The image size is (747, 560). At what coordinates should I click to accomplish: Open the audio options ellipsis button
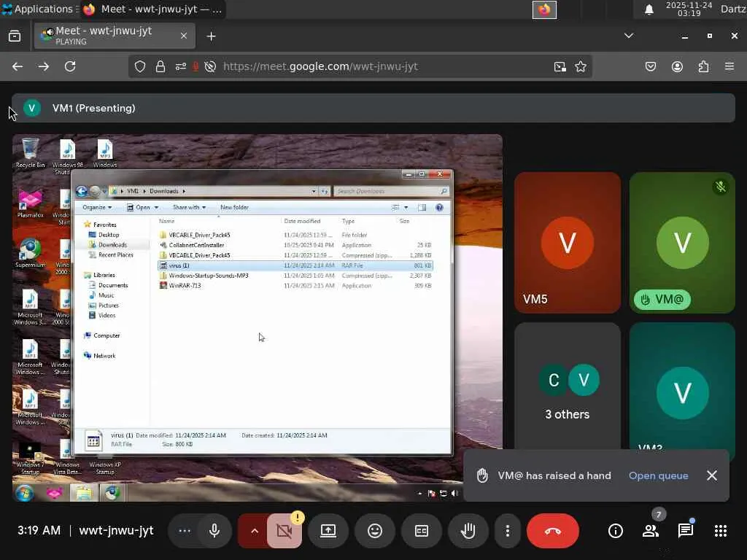coord(185,531)
